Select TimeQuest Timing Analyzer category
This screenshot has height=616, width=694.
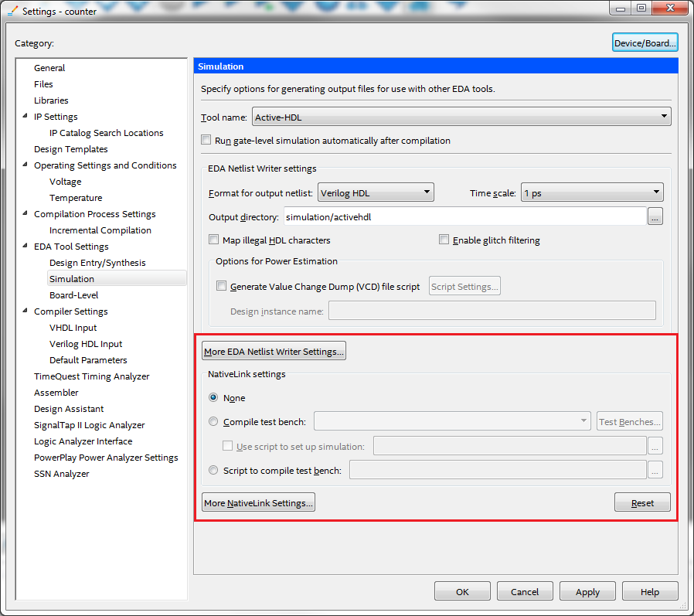[x=92, y=376]
